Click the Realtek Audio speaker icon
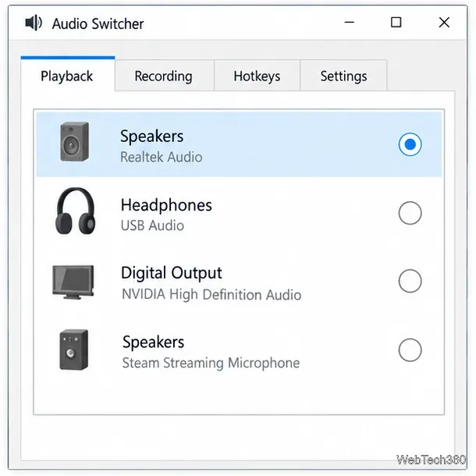This screenshot has height=476, width=476. click(75, 142)
